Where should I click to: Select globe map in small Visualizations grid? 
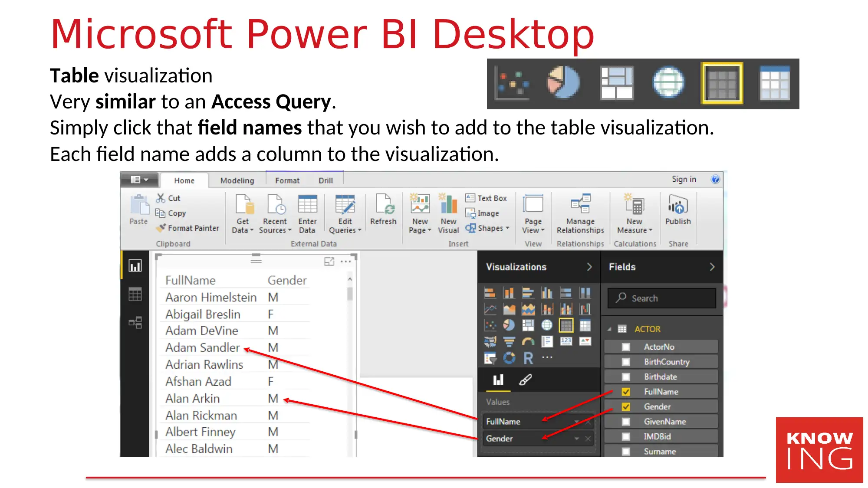click(x=547, y=325)
